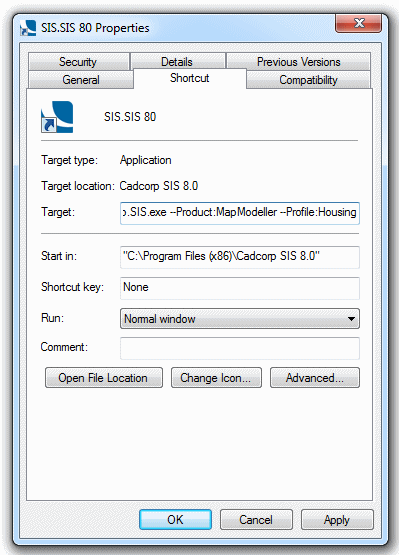Switch to the Previous Versions tab
The image size is (399, 555).
298,62
